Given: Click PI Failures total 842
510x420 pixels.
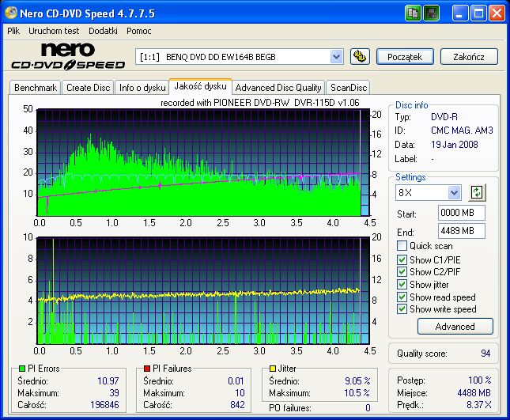Looking at the screenshot, I should coord(237,405).
